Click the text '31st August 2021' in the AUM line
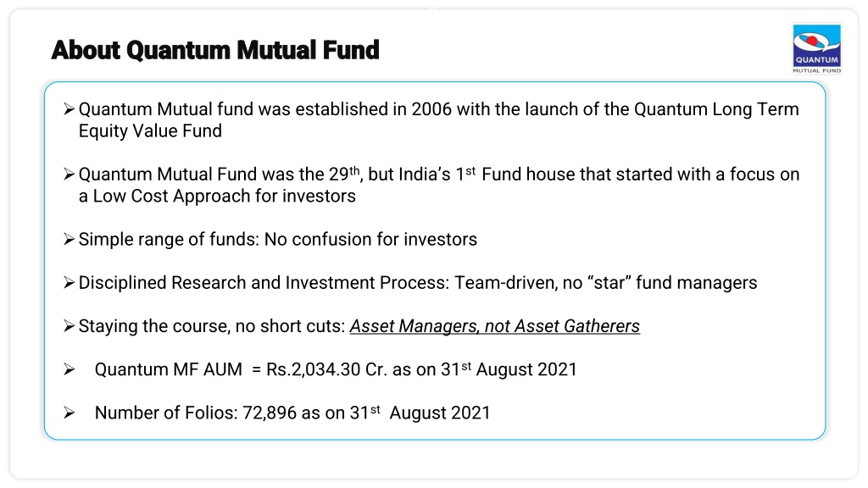The width and height of the screenshot is (868, 488). (509, 369)
